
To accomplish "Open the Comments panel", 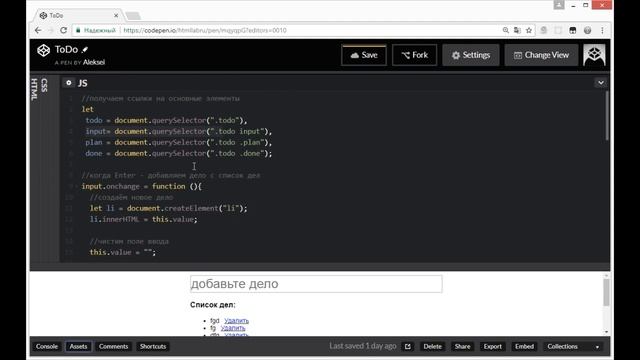I will [x=113, y=347].
